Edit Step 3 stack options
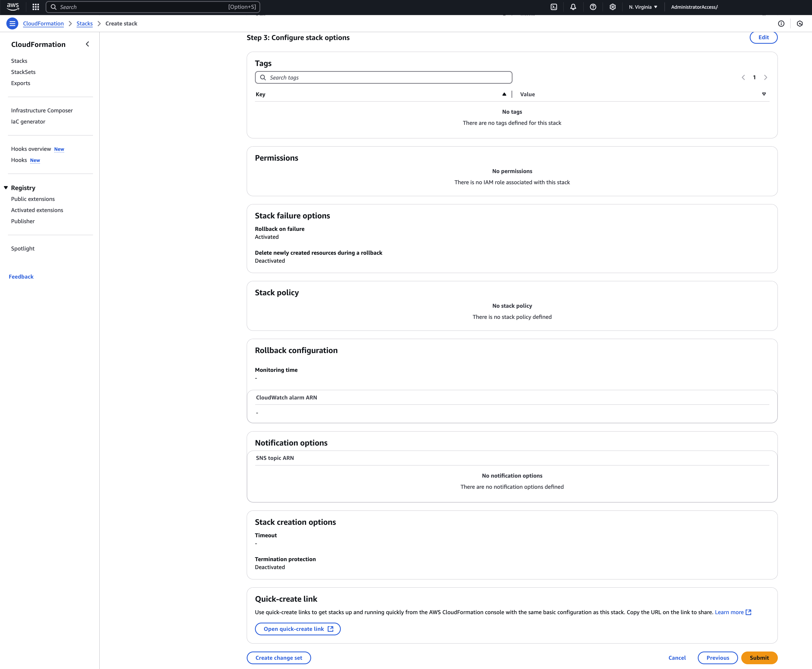The image size is (812, 669). point(764,37)
